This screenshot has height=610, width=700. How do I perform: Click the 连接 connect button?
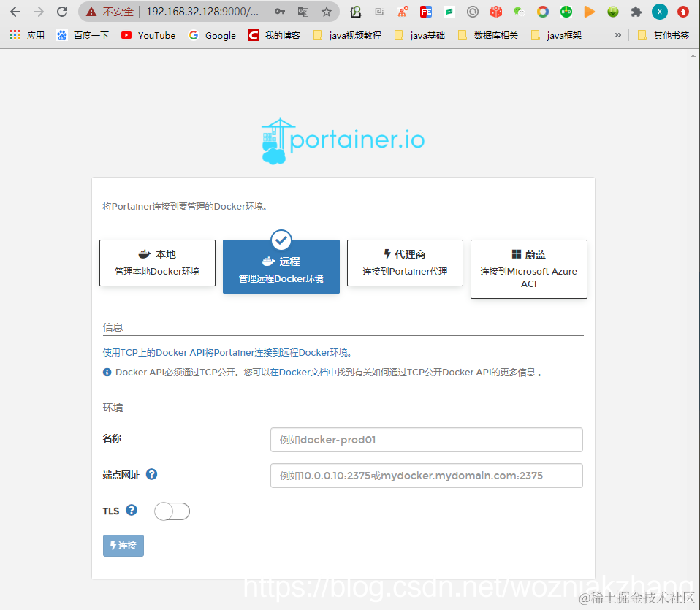pyautogui.click(x=123, y=545)
